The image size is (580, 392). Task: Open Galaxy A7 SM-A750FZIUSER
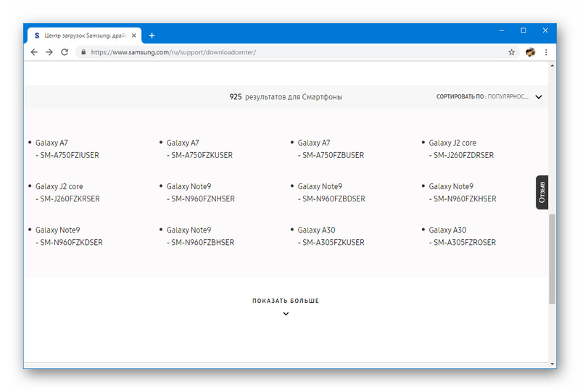point(67,149)
